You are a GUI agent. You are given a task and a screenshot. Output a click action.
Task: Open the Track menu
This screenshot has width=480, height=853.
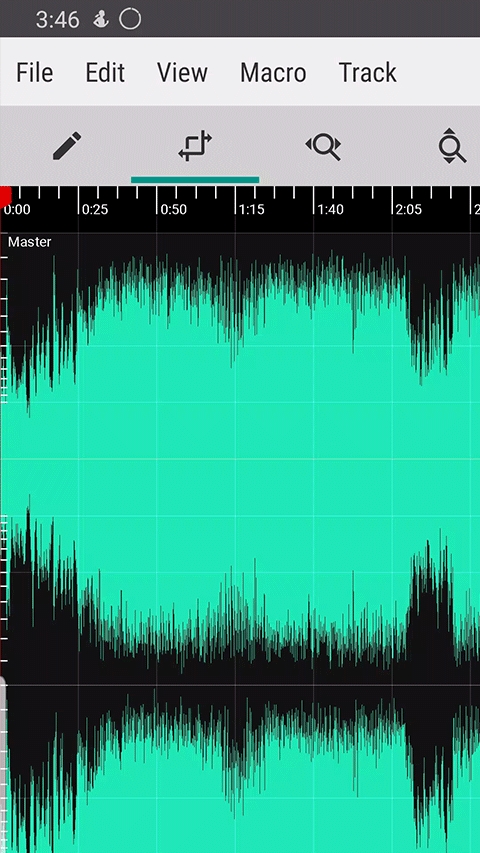(x=367, y=72)
